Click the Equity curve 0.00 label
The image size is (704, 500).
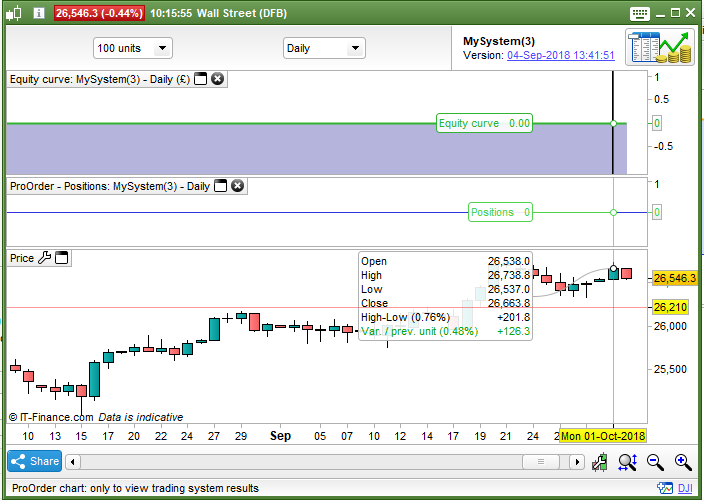[484, 123]
